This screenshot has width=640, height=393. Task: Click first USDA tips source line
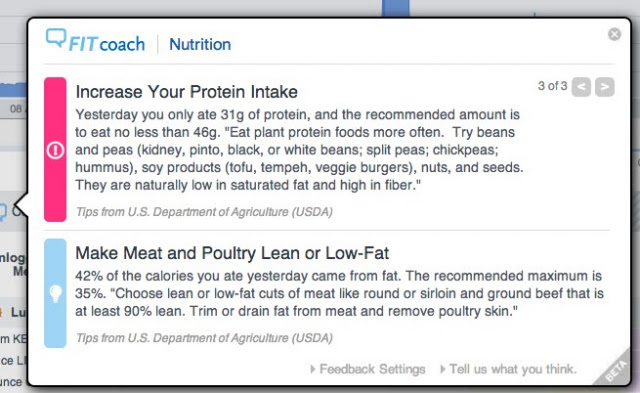click(204, 212)
